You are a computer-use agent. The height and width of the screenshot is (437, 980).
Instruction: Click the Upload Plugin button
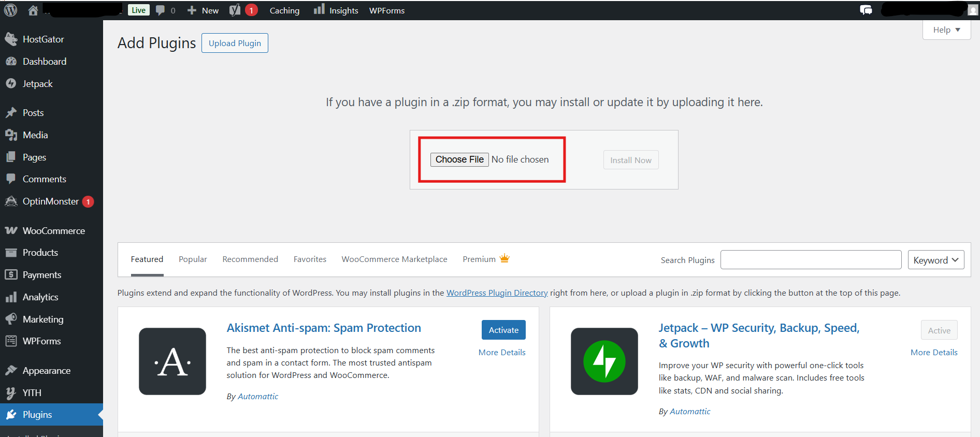click(x=235, y=43)
